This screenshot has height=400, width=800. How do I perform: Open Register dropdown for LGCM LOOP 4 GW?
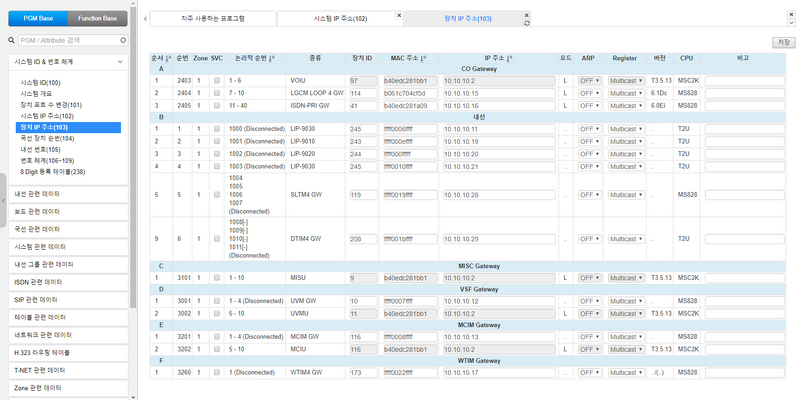tap(627, 93)
